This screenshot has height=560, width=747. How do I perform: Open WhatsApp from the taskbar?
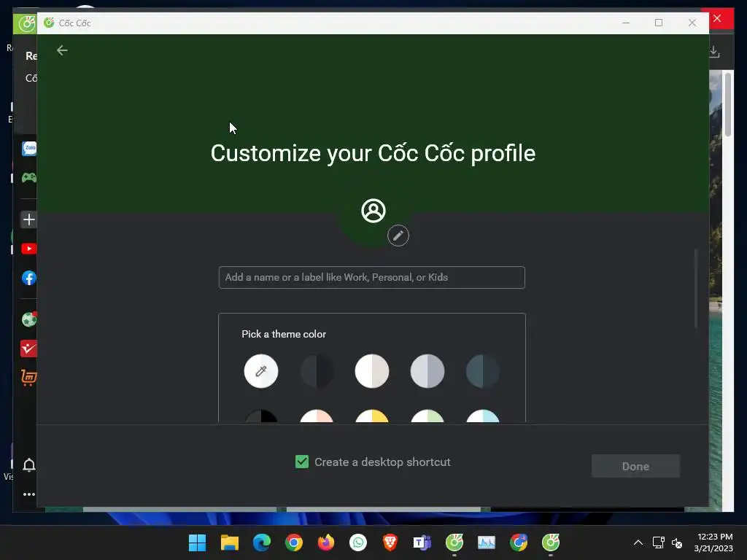coord(358,542)
